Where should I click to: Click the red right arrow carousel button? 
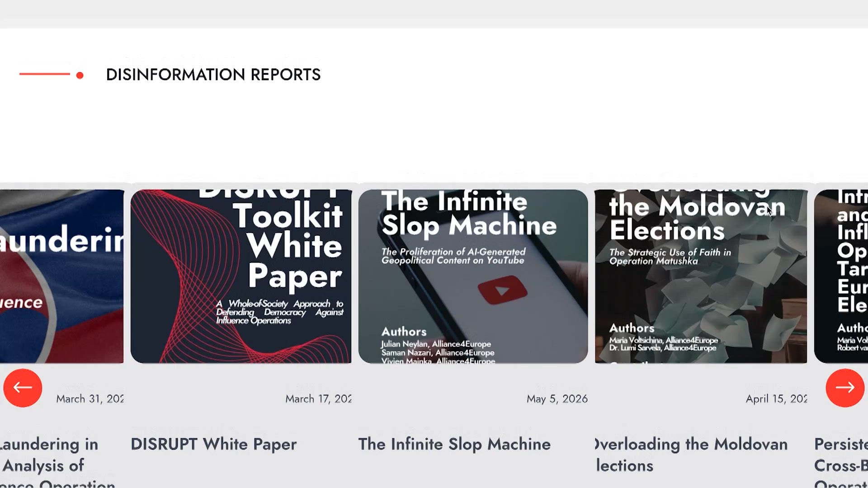pyautogui.click(x=845, y=388)
